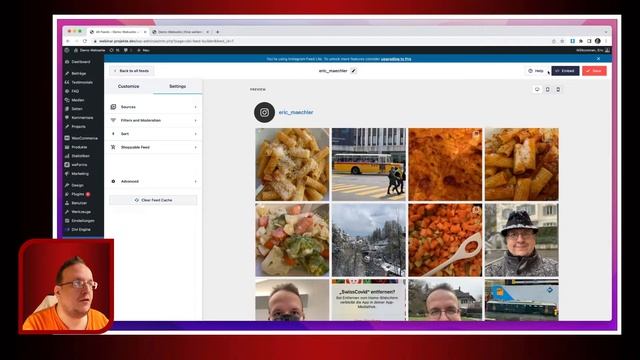Select the second Chrome tab Demo Webseite

click(x=180, y=32)
